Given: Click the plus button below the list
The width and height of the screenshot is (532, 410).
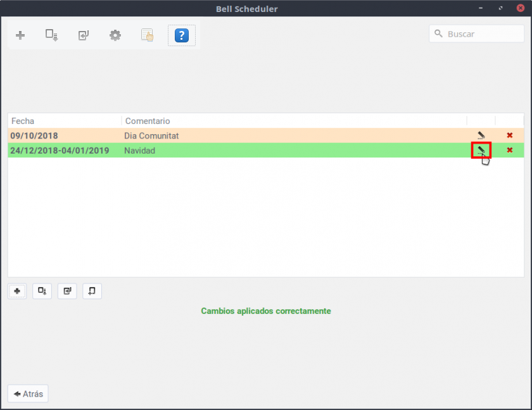Looking at the screenshot, I should tap(17, 291).
